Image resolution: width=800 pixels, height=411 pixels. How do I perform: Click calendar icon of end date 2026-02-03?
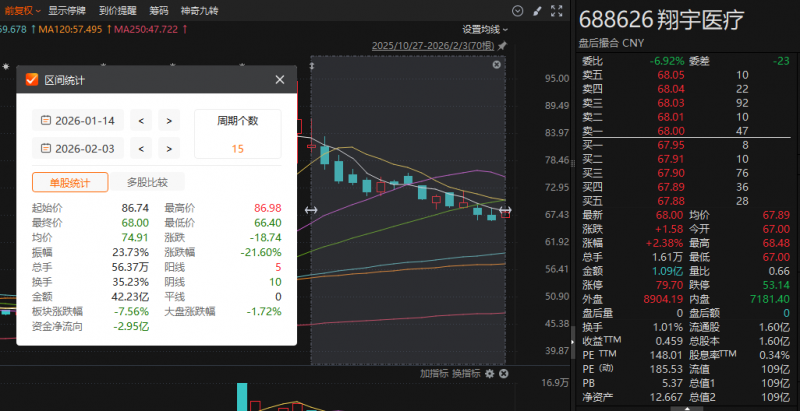(x=46, y=148)
